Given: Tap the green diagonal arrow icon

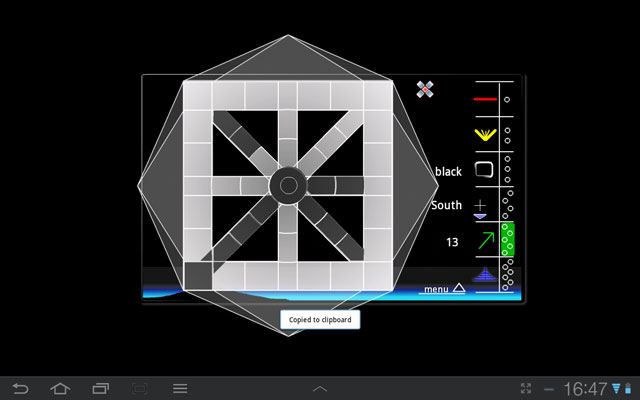Looking at the screenshot, I should pos(486,240).
